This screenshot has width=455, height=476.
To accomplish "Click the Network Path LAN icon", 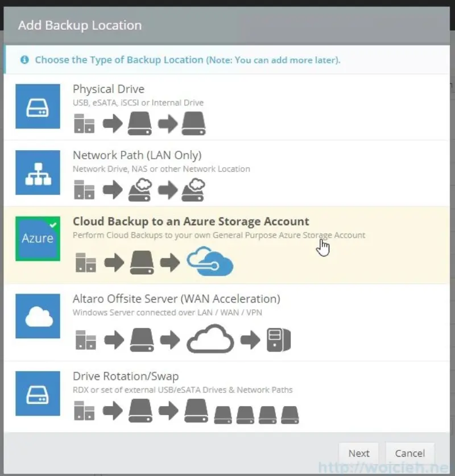I will (x=38, y=172).
